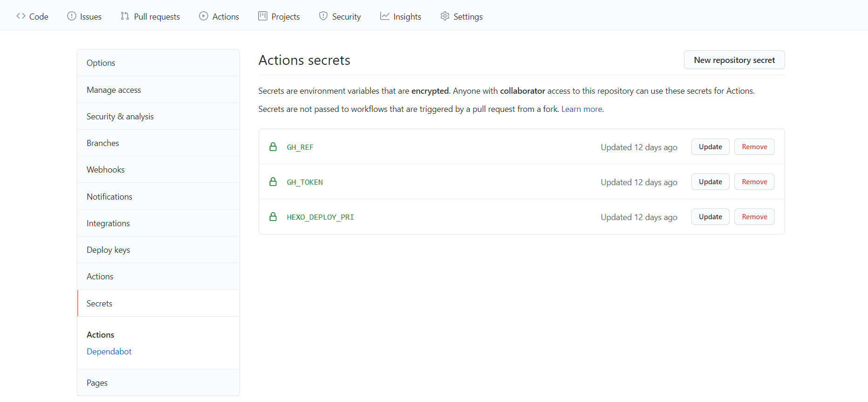The image size is (868, 402).
Task: Go to Webhooks in the sidebar
Action: [106, 170]
